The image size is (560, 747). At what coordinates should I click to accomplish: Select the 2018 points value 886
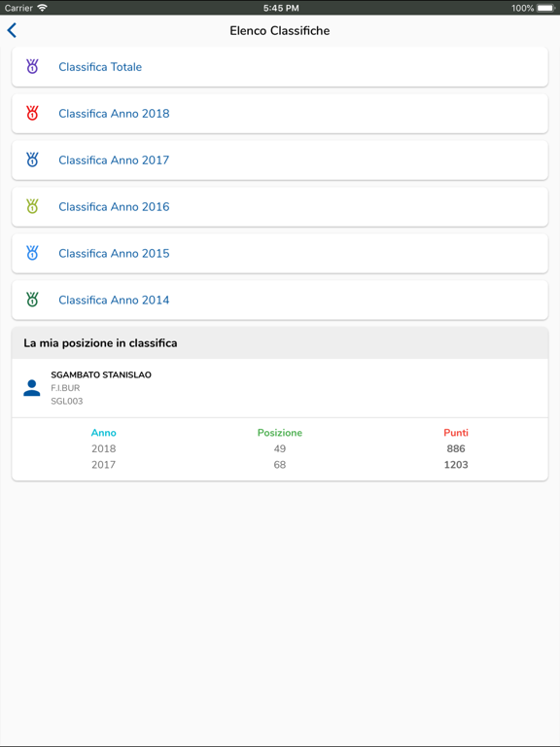pos(456,448)
